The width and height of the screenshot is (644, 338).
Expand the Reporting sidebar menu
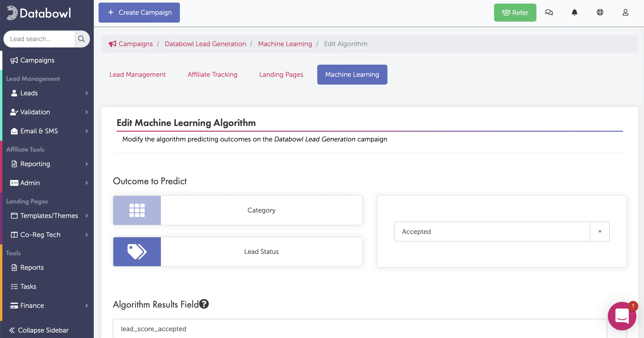coord(47,164)
